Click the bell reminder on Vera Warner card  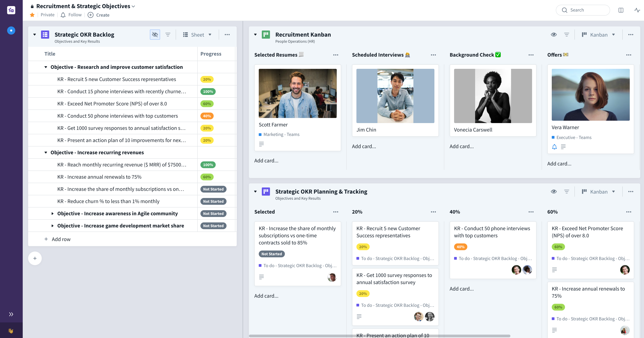[x=554, y=147]
